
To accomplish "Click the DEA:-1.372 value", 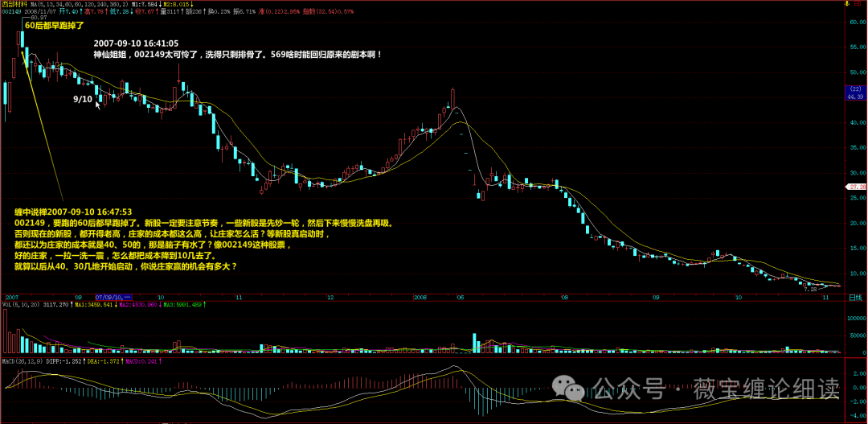I will coord(103,361).
